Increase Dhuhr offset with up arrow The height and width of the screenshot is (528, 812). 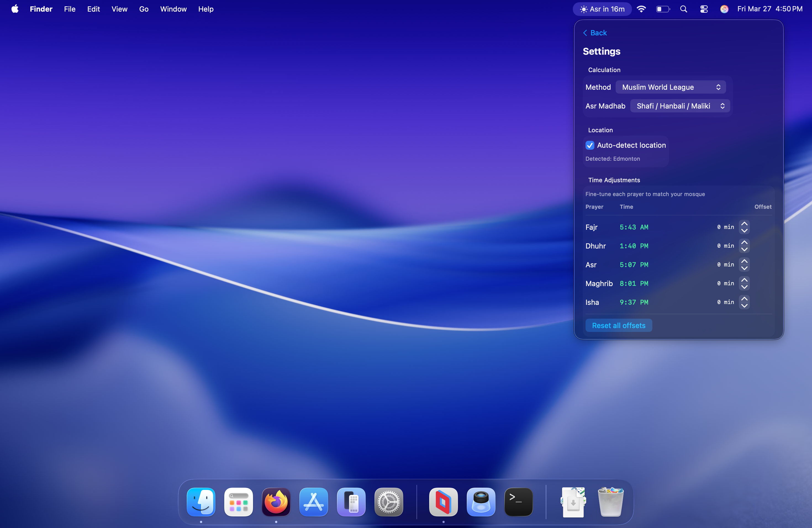tap(744, 242)
